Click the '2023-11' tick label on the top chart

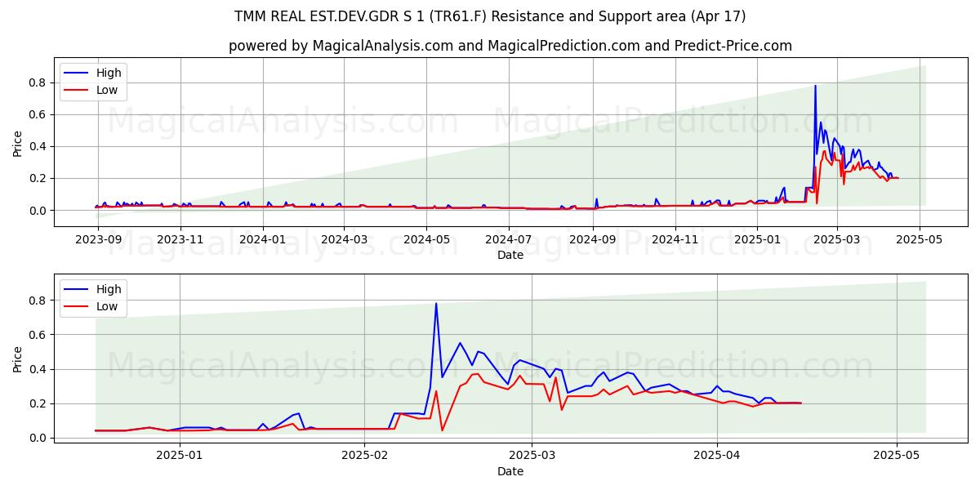180,239
